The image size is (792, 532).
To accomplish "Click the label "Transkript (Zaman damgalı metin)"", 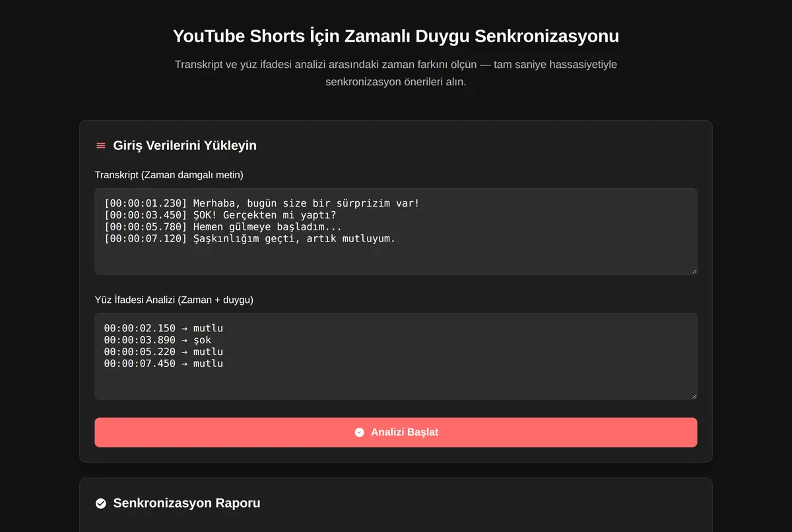I will 169,175.
